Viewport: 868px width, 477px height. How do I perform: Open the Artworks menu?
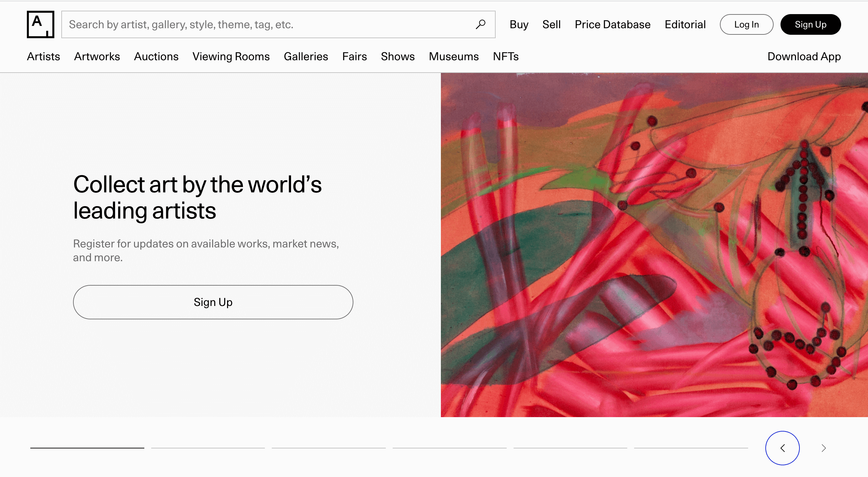(x=97, y=56)
